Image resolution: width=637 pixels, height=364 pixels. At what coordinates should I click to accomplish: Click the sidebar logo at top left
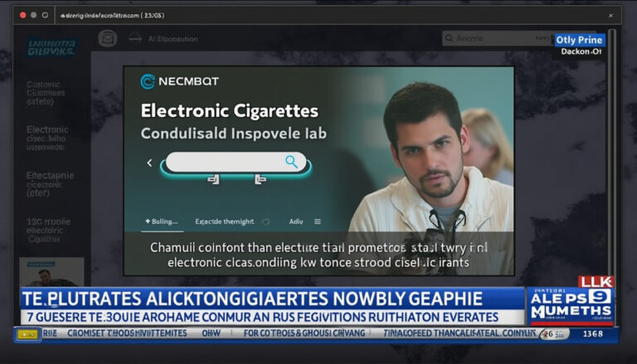tap(51, 47)
